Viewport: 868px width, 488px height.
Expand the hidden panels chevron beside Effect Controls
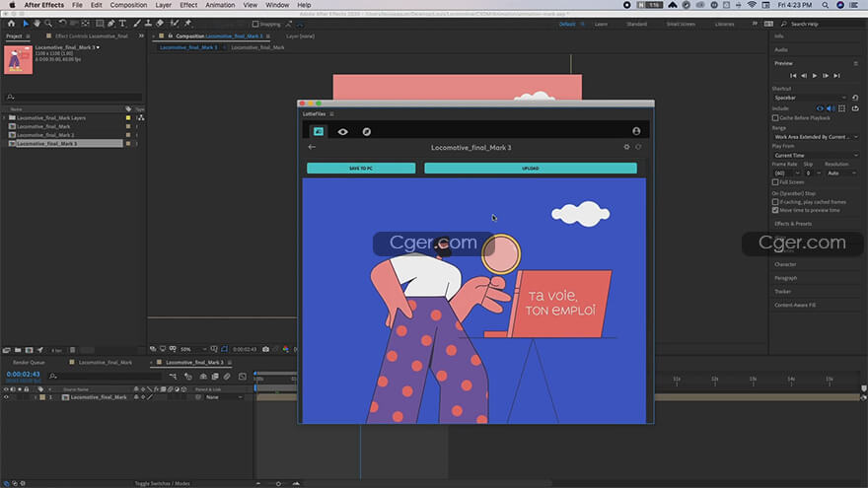(141, 35)
